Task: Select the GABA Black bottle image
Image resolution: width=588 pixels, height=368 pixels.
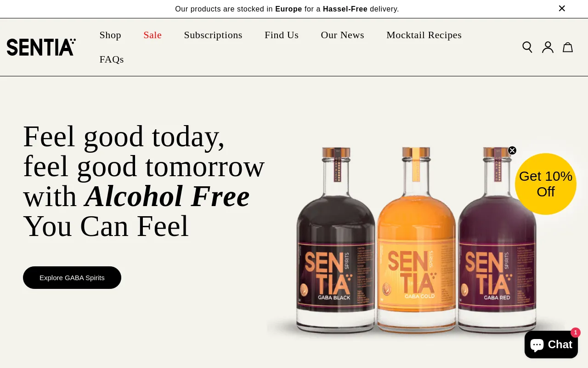Action: (336, 241)
